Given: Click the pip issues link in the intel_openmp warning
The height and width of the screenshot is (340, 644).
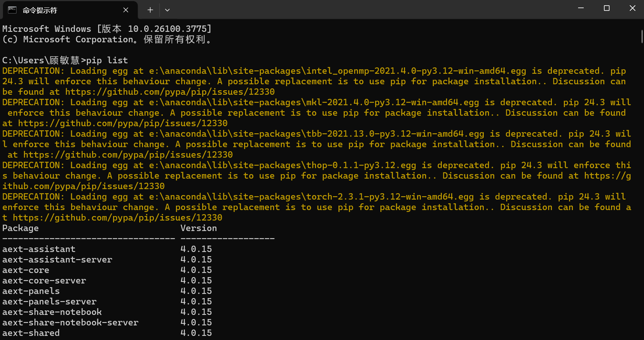Looking at the screenshot, I should pos(168,91).
